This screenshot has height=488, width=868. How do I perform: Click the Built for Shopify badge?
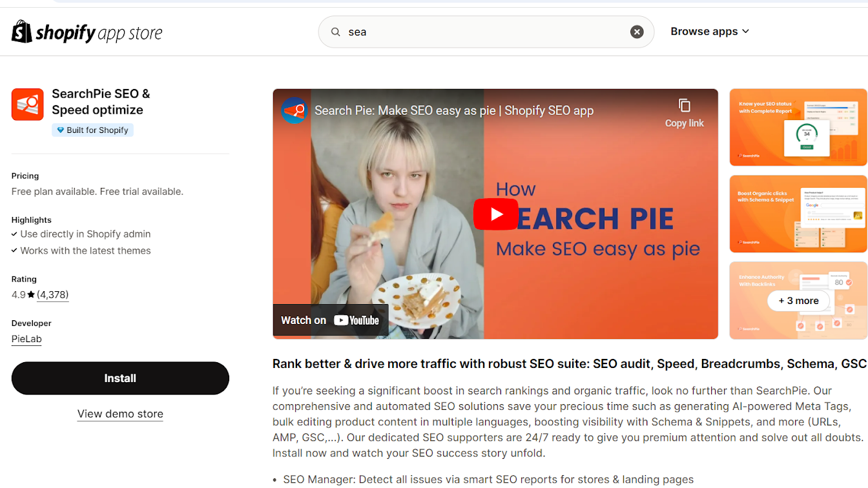coord(92,130)
